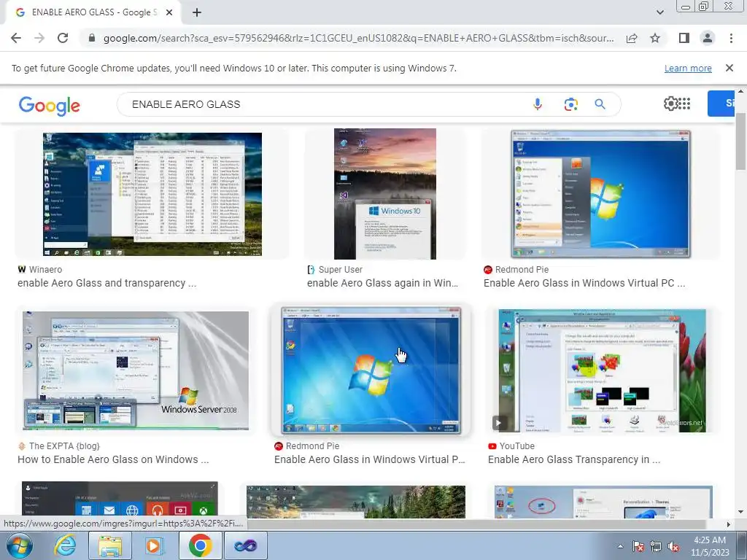747x560 pixels.
Task: Click the scrollbar down arrow
Action: [x=740, y=512]
